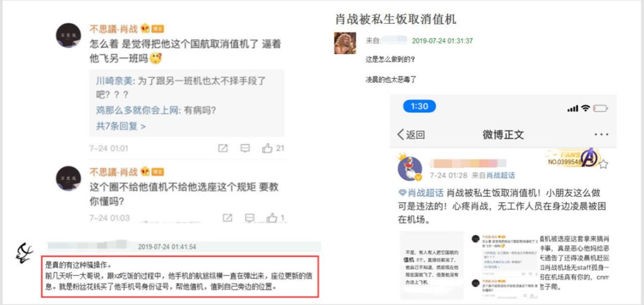Open the three-dot more menu in 微博正文
The height and width of the screenshot is (305, 644).
click(601, 134)
